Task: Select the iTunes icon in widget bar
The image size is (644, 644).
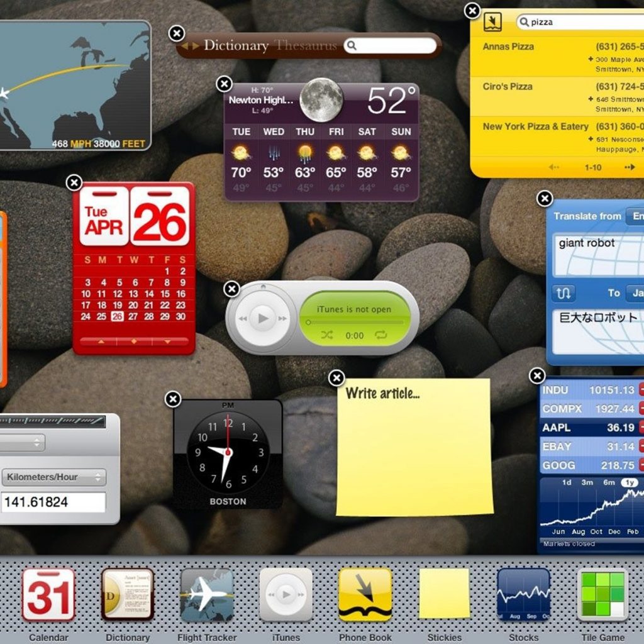Action: pyautogui.click(x=286, y=595)
